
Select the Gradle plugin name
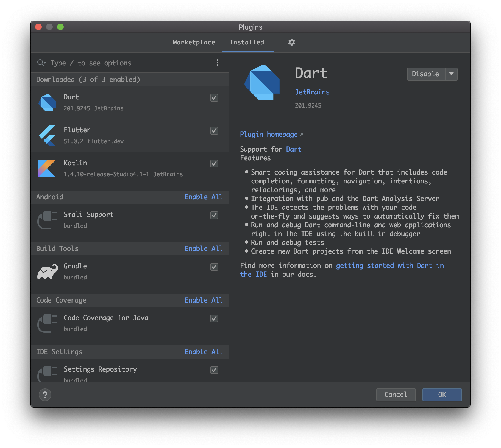click(x=75, y=266)
